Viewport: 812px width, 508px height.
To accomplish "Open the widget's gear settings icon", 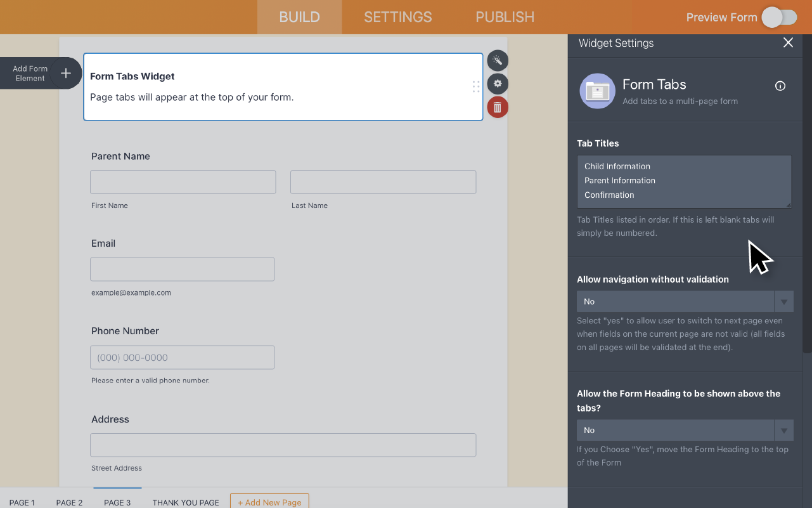I will point(498,83).
